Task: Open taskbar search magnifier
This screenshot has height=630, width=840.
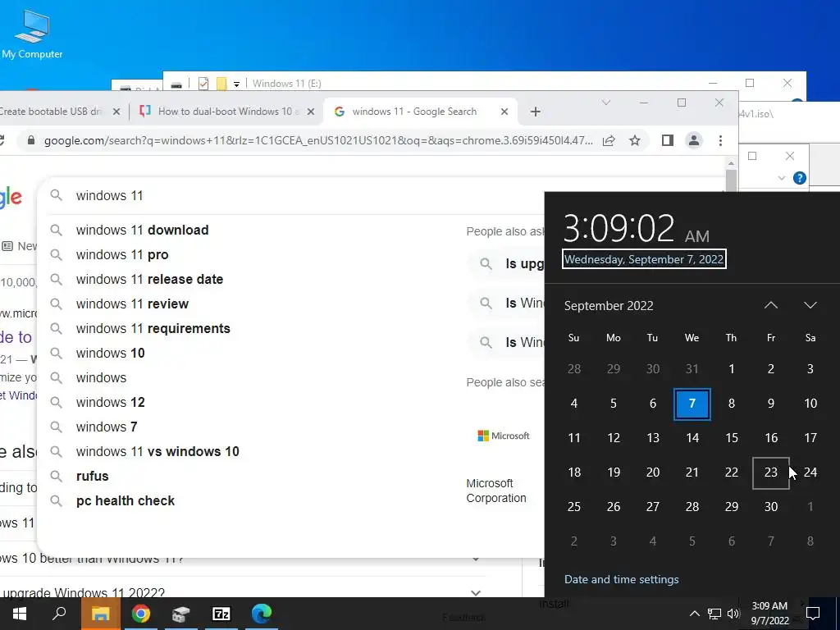Action: (59, 614)
